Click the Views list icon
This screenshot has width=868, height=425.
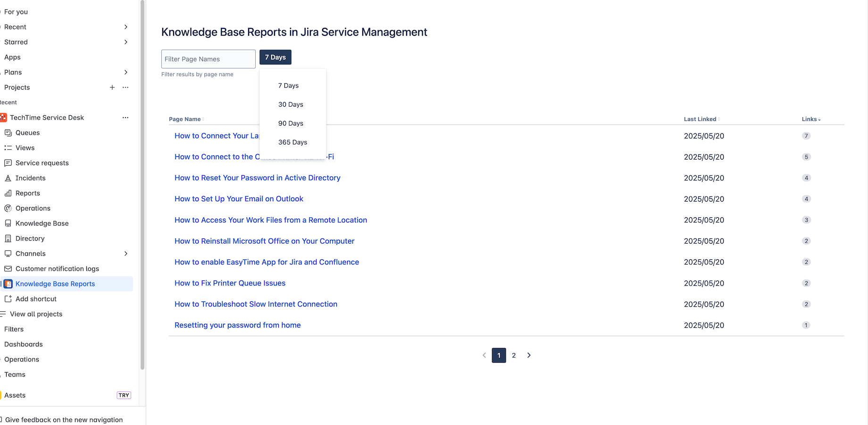pyautogui.click(x=8, y=148)
